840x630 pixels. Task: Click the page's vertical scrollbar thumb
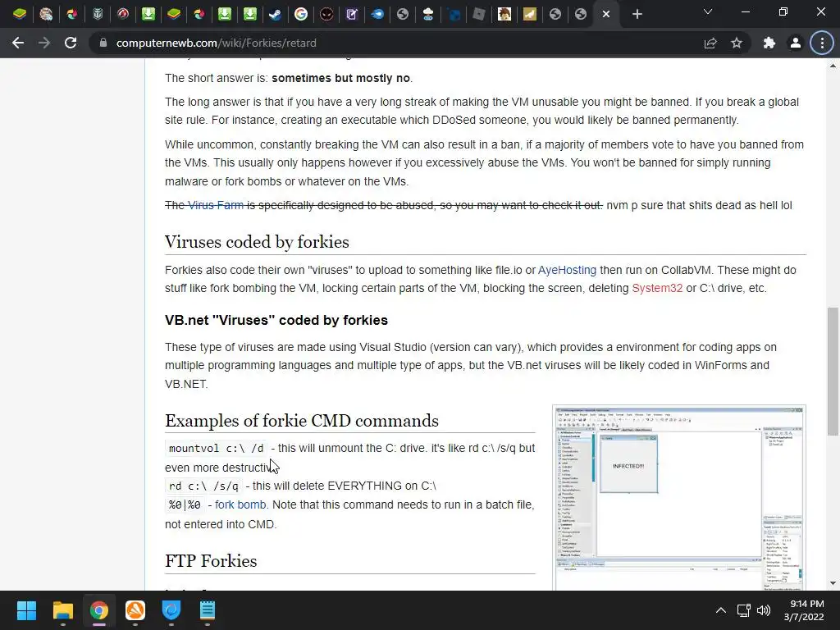click(833, 372)
